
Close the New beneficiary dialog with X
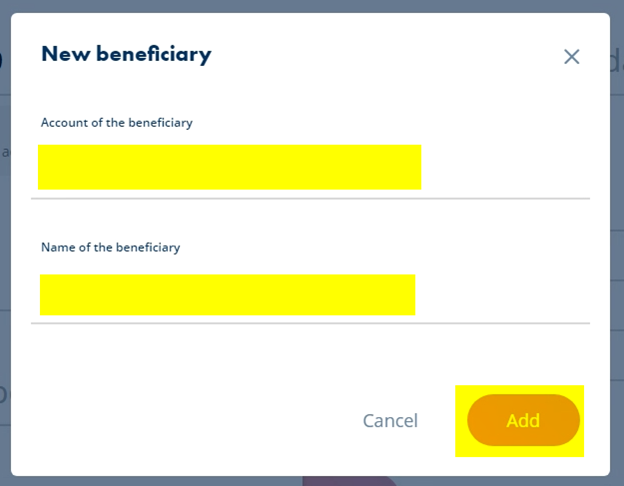tap(571, 57)
